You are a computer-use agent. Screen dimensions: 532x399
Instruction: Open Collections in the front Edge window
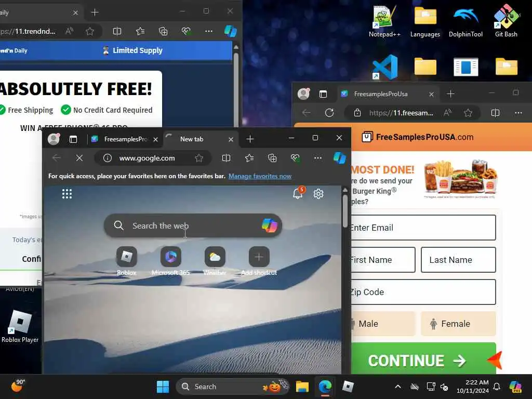(x=272, y=158)
